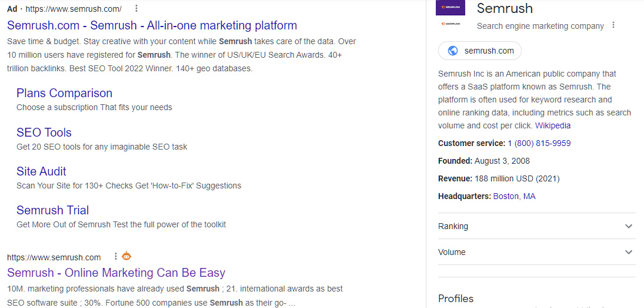The height and width of the screenshot is (308, 644).
Task: Click customer service number 1 (800) 815-9959
Action: pyautogui.click(x=539, y=143)
